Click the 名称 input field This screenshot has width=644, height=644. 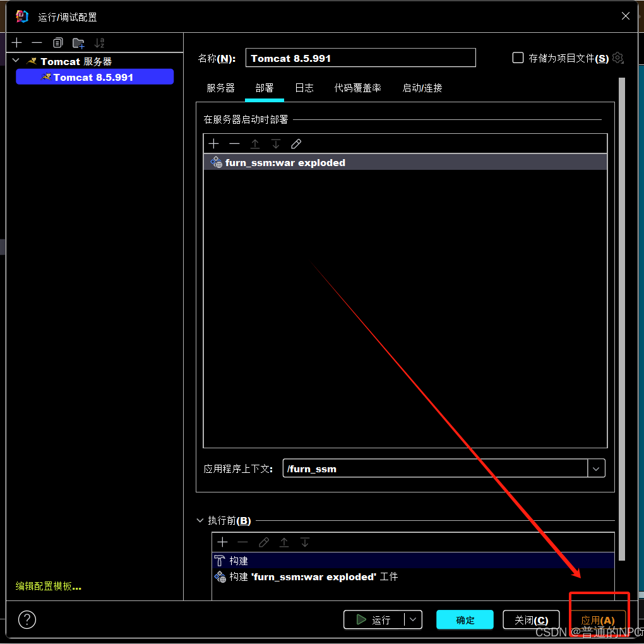click(x=361, y=58)
